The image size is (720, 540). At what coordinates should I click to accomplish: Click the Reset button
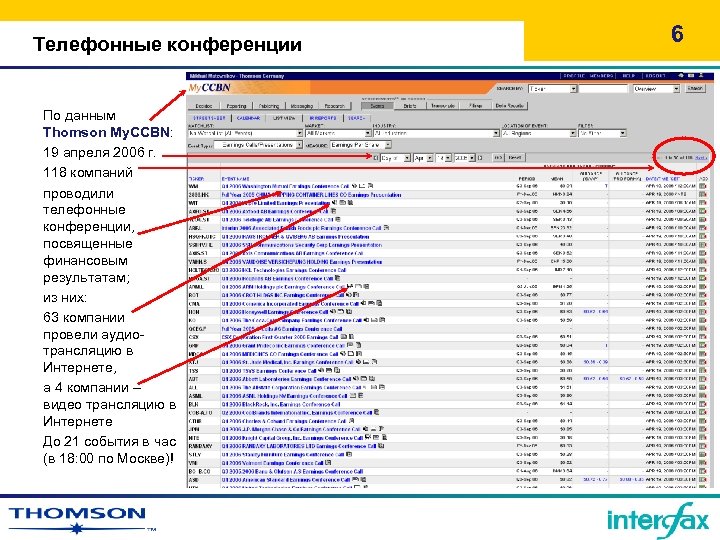(x=515, y=158)
